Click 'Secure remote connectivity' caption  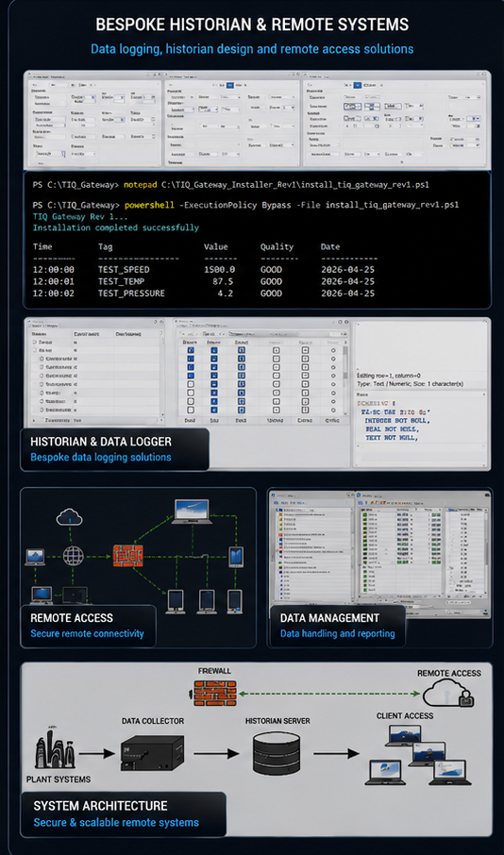[x=87, y=633]
